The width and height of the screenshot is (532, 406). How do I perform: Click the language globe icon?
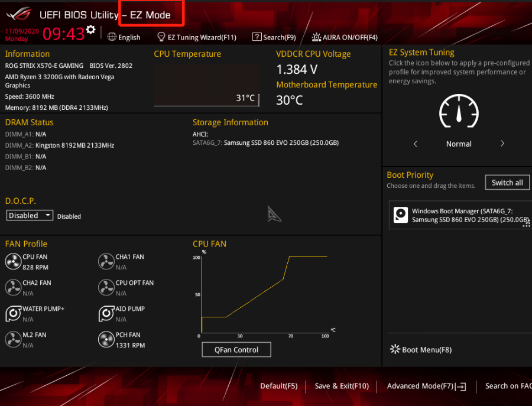(112, 37)
